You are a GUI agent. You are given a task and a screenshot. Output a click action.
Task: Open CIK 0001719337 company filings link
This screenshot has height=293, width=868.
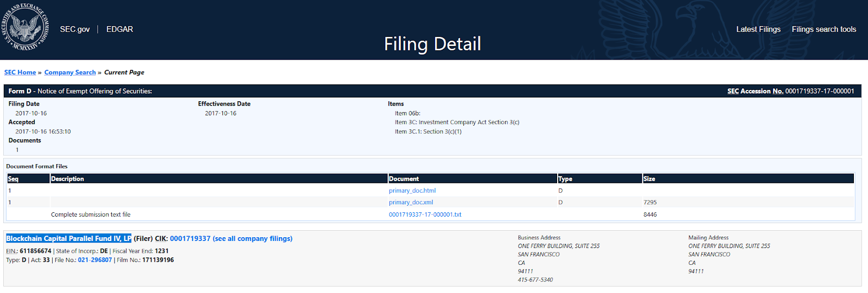231,239
